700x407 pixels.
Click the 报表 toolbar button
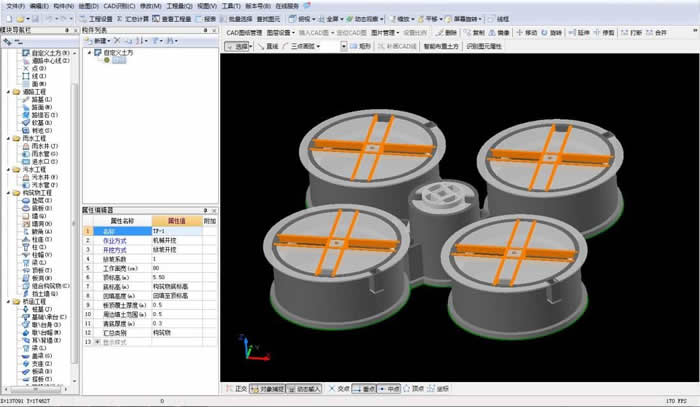[206, 19]
